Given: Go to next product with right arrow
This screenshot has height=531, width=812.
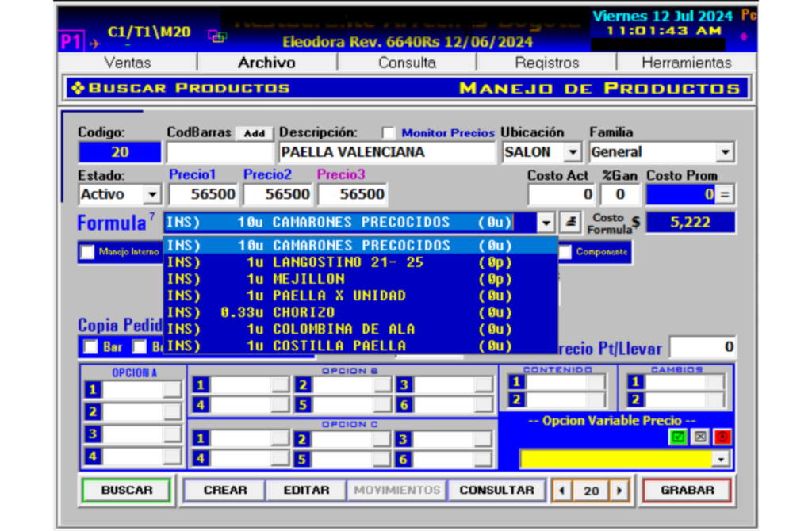Looking at the screenshot, I should pos(619,490).
